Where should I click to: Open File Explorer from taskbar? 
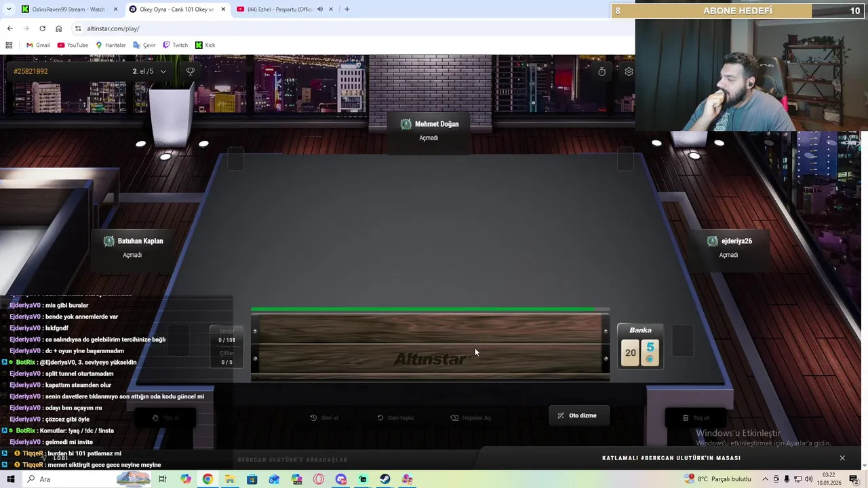point(230,479)
